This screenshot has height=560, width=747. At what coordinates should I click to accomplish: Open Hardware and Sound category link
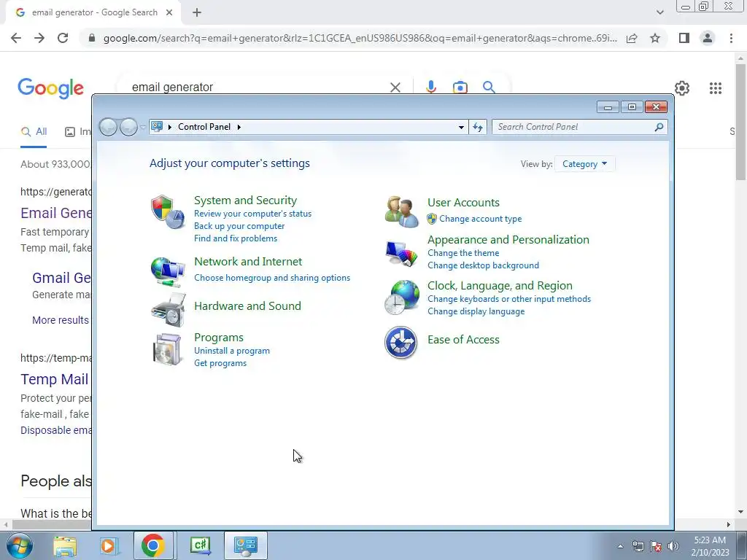tap(247, 306)
